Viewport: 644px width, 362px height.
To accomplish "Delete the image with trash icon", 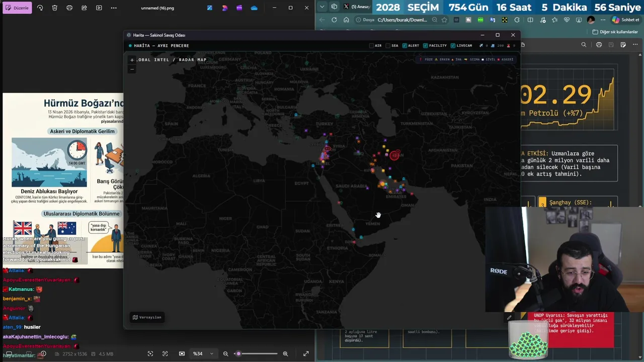I will coord(54,8).
